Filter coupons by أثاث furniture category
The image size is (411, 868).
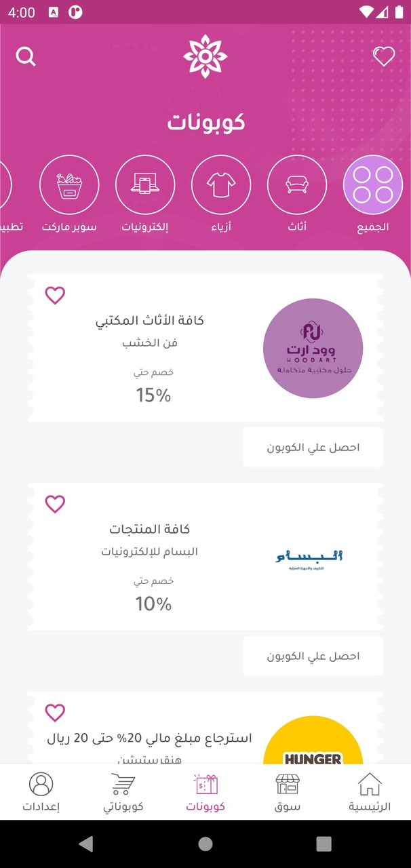click(x=297, y=184)
